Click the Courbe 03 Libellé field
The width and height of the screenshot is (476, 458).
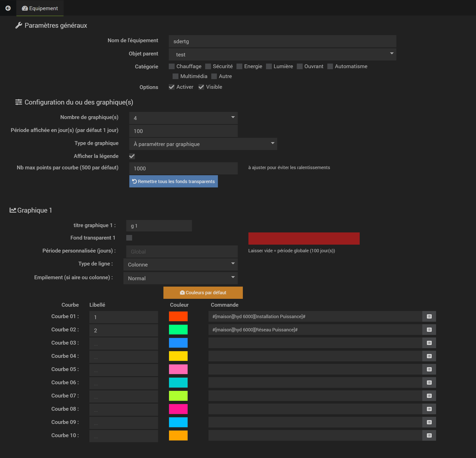(x=124, y=344)
